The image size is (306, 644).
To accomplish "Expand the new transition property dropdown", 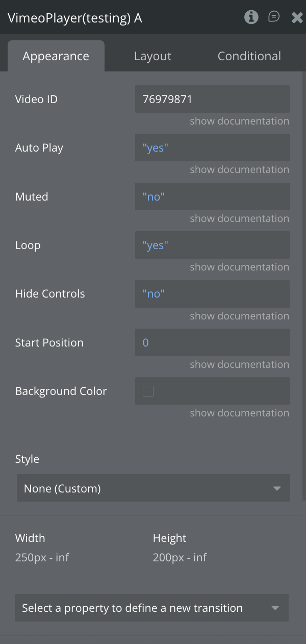I will point(151,608).
